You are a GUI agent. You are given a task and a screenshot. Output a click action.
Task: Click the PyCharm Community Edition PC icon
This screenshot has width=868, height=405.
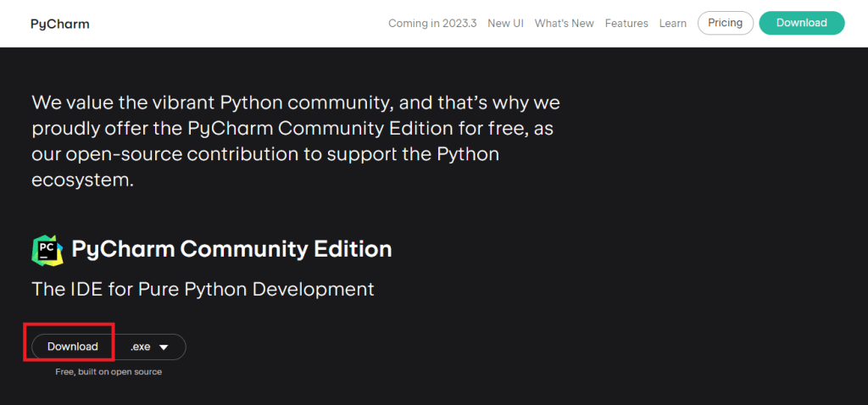[x=47, y=250]
